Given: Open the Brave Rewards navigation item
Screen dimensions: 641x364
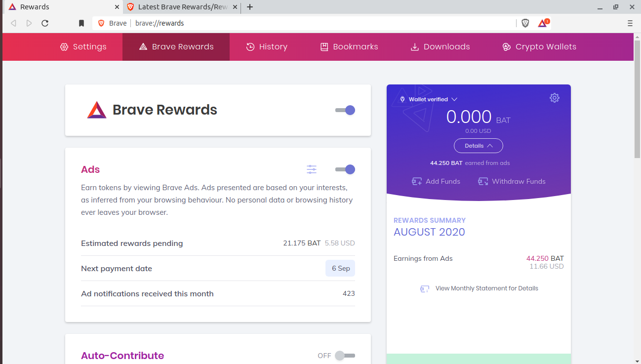Looking at the screenshot, I should [176, 47].
